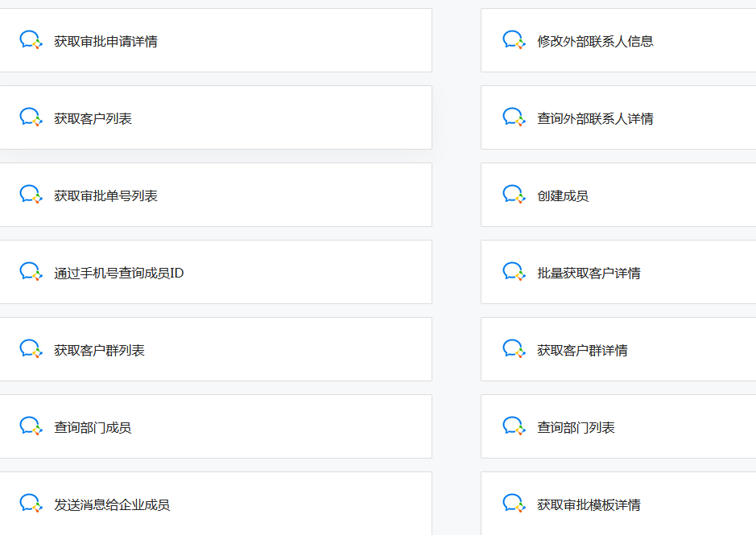
Task: Click the WeCom icon beside 查询部门成员
Action: point(31,426)
